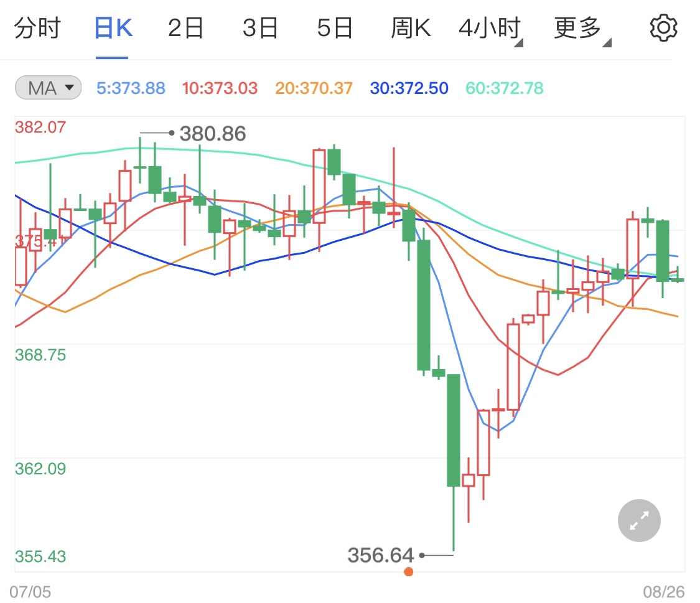Click the end date 08/26
700x603 pixels.
pos(663,592)
